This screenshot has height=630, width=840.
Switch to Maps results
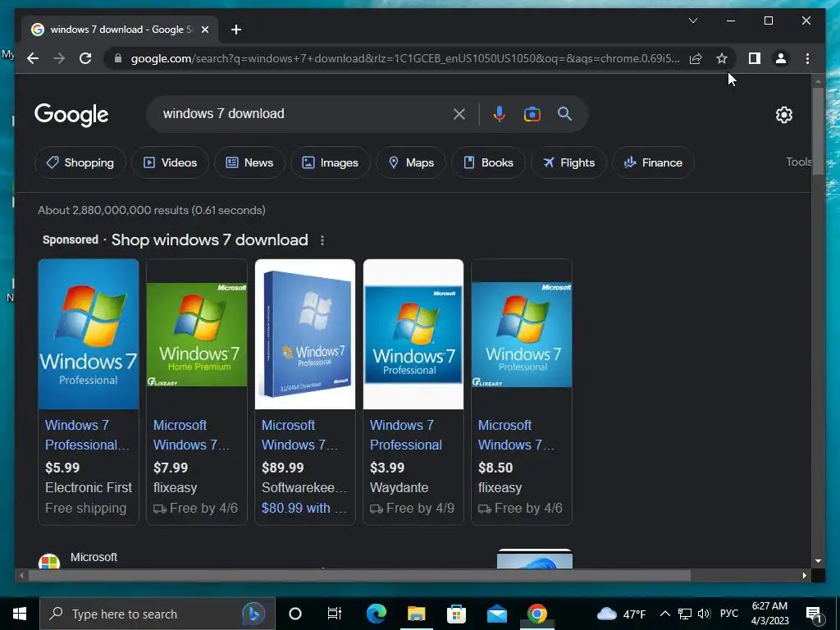411,162
